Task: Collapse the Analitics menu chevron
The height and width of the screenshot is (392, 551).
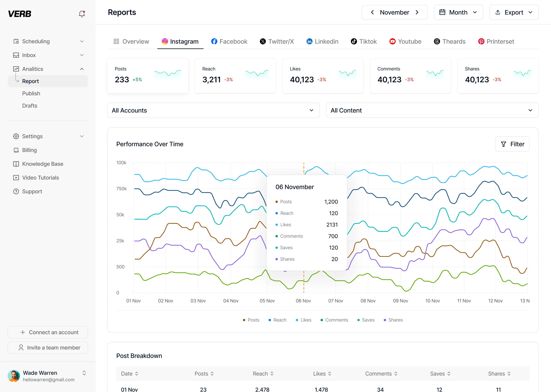Action: pyautogui.click(x=82, y=69)
